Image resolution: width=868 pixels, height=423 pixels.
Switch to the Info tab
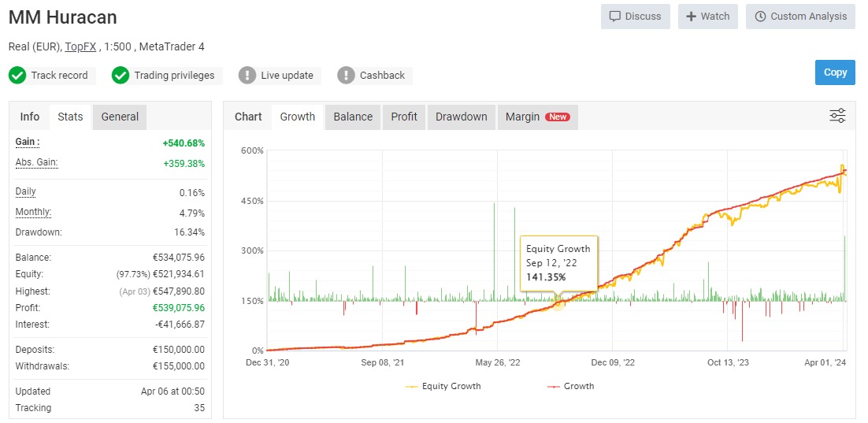click(x=30, y=117)
